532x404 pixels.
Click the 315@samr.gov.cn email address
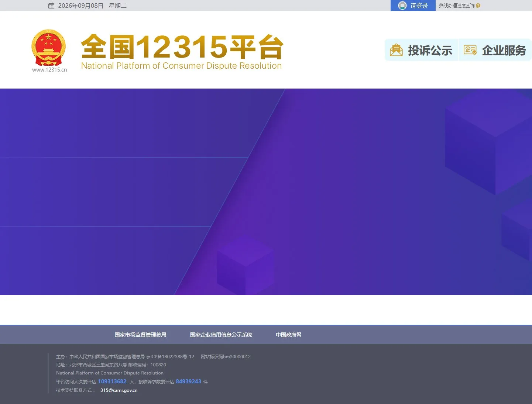[x=119, y=390]
